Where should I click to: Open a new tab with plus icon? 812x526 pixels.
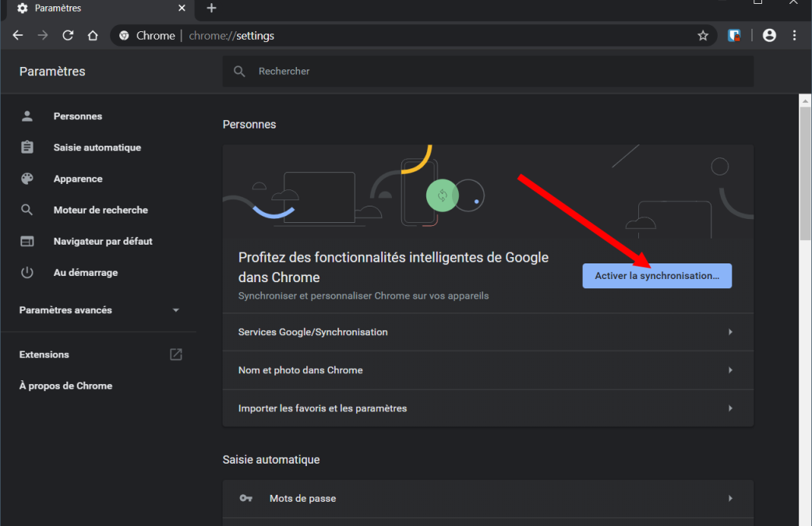point(211,9)
